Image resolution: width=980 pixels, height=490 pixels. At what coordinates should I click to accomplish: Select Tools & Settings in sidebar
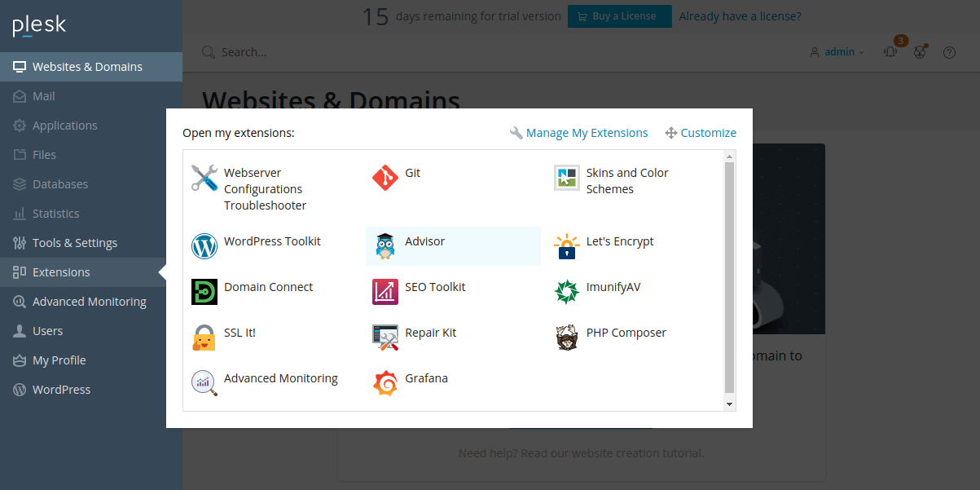pos(75,243)
